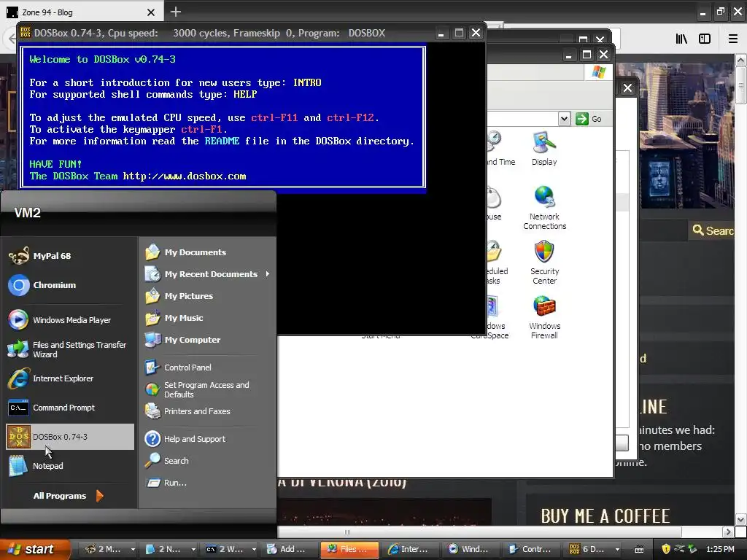Open Buy Me a Coffee link
Viewport: 747px width, 560px height.
point(605,516)
